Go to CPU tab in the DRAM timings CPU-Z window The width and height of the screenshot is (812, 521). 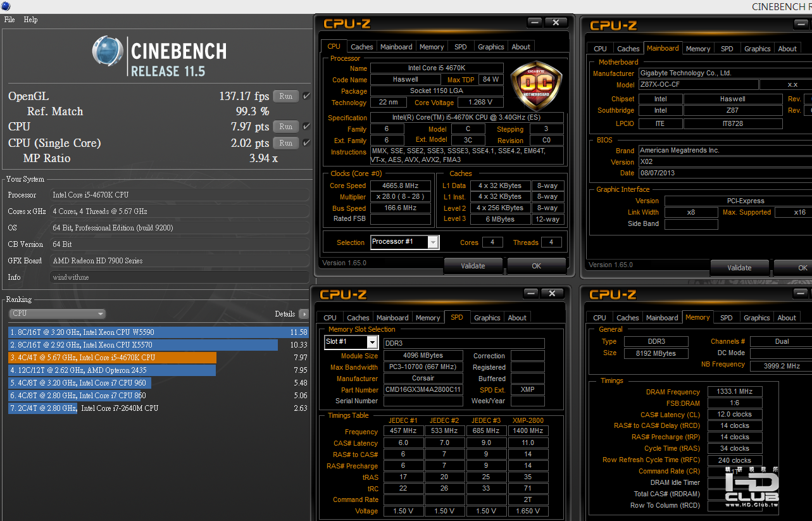600,318
